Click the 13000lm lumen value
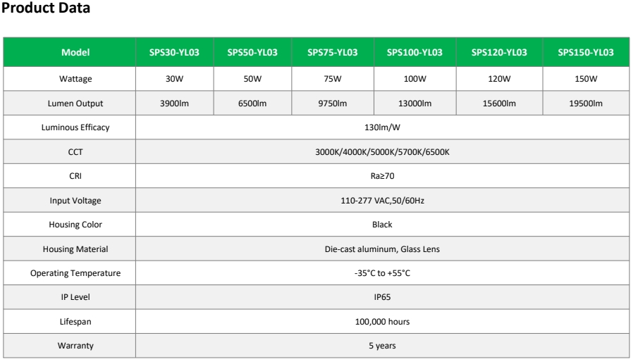This screenshot has width=638, height=364. [415, 103]
